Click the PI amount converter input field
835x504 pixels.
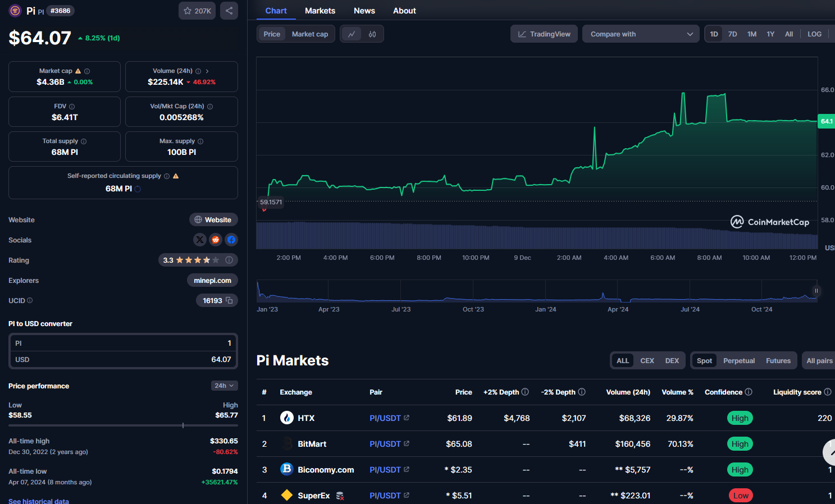pyautogui.click(x=123, y=343)
